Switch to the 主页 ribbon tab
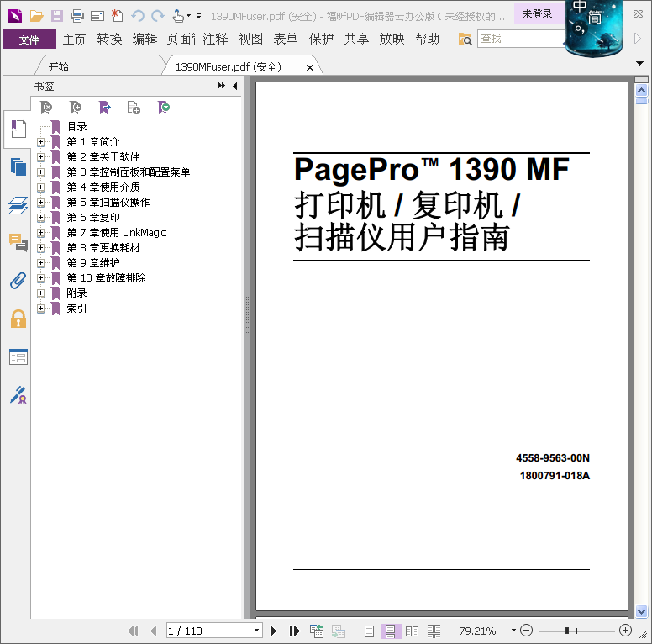The width and height of the screenshot is (652, 644). click(75, 40)
